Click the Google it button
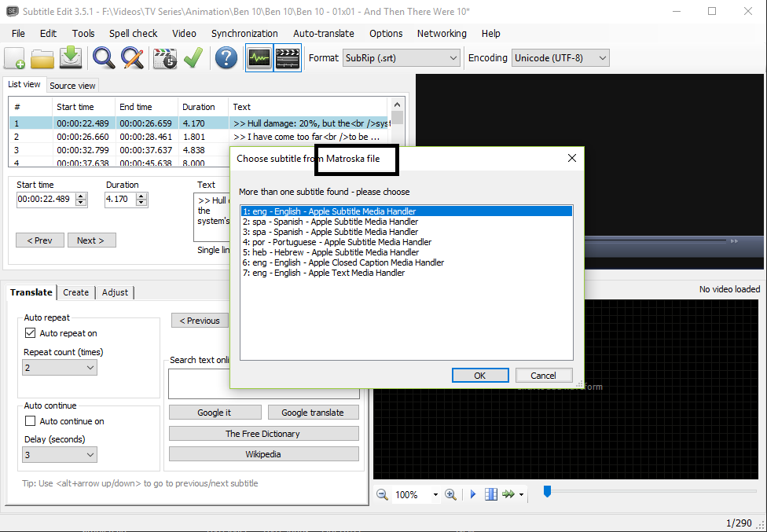Screen dimensions: 767x532 [x=215, y=413]
